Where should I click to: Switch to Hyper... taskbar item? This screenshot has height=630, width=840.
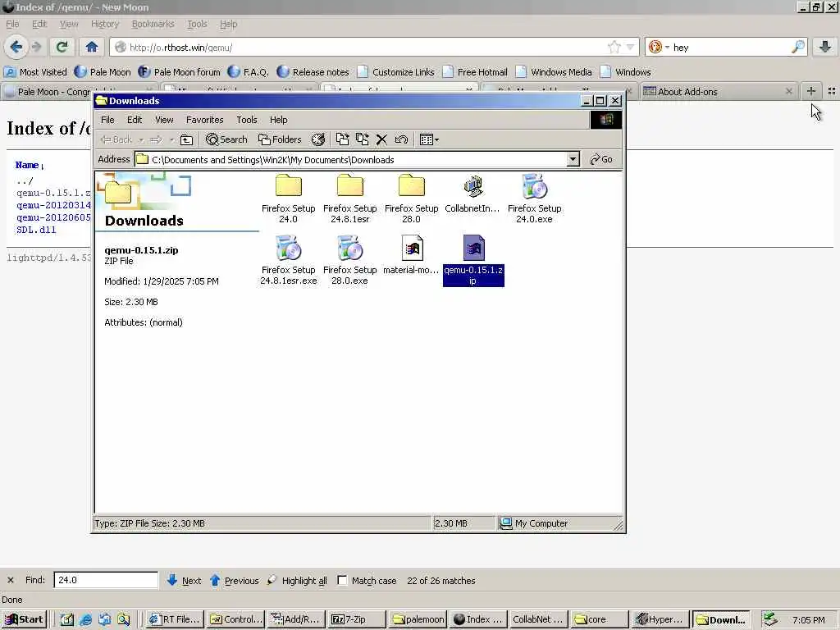pyautogui.click(x=660, y=619)
